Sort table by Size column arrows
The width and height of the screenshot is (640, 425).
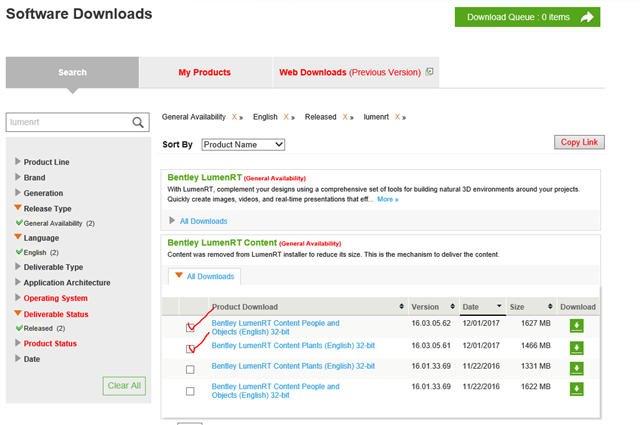[550, 306]
